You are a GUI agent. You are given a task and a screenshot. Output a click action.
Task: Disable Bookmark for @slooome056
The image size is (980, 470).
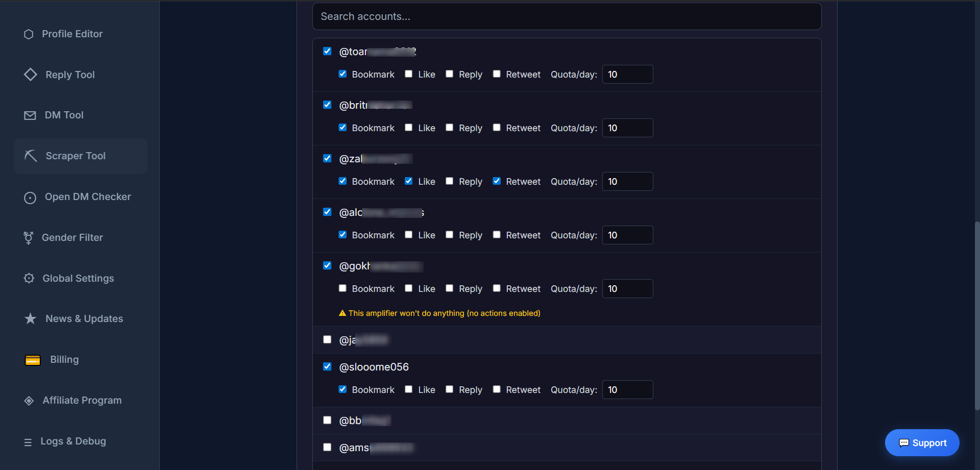(342, 389)
